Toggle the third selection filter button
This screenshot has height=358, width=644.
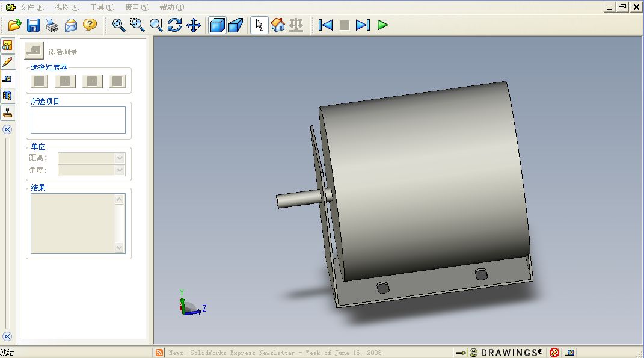click(x=92, y=81)
